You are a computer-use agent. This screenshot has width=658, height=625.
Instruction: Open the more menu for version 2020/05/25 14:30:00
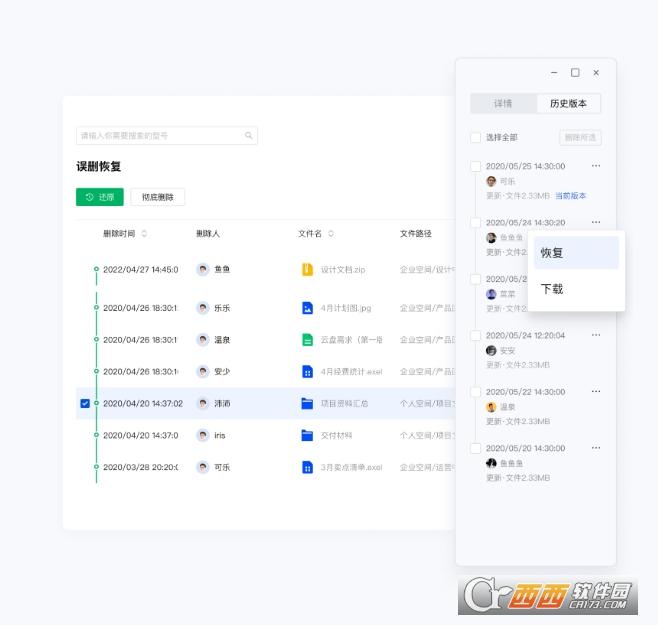(x=596, y=166)
